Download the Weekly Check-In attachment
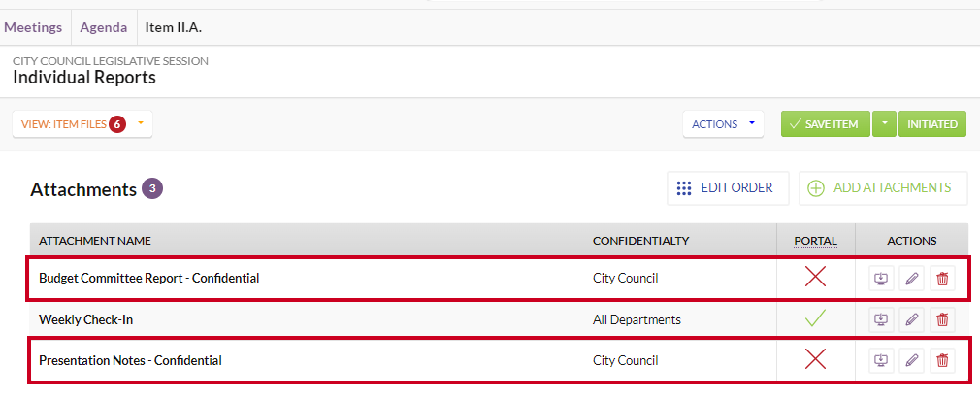Image resolution: width=980 pixels, height=400 pixels. click(881, 319)
